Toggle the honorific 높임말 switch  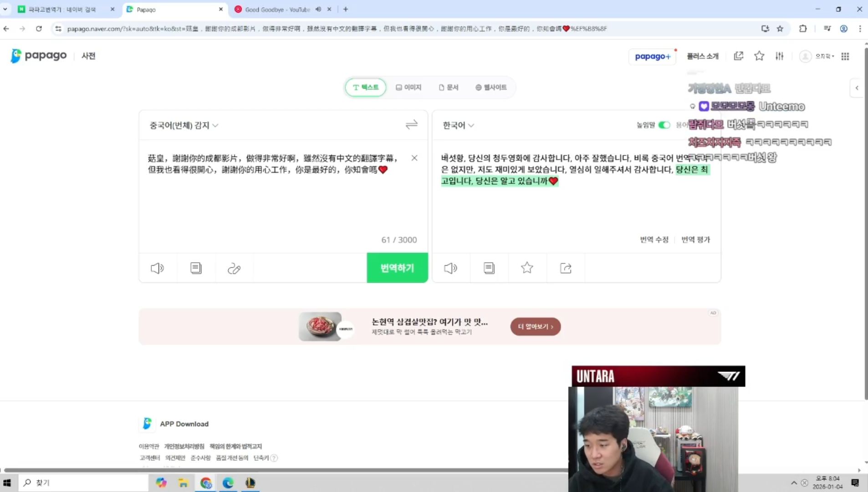[x=664, y=125]
